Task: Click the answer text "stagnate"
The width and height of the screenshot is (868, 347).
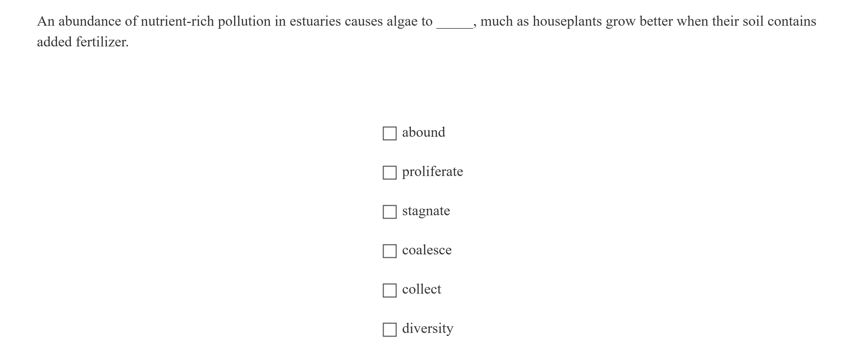Action: (x=426, y=211)
